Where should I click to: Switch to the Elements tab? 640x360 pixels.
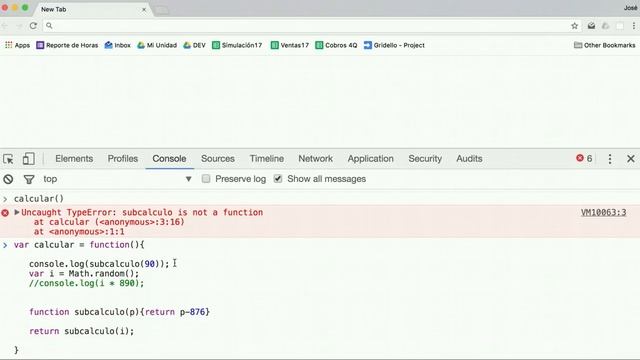(74, 159)
